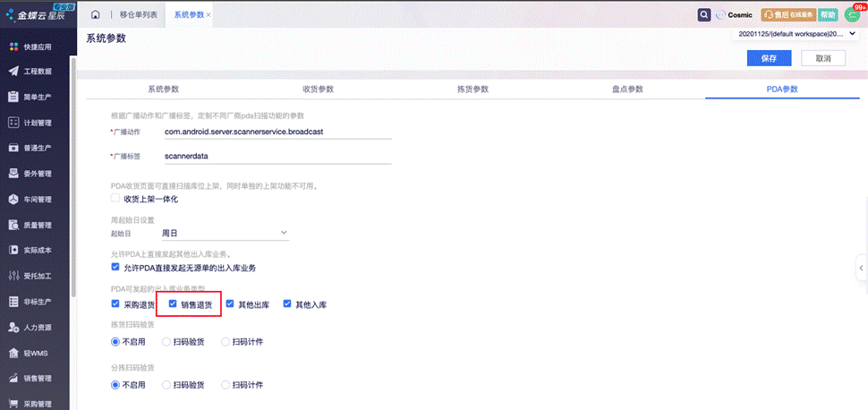
Task: Click 轻WMS warehouse icon
Action: point(13,353)
